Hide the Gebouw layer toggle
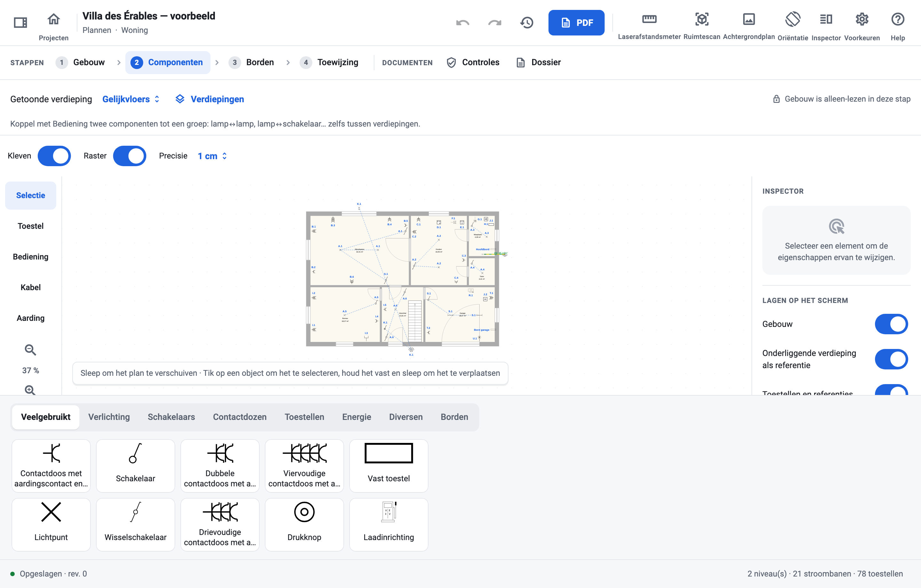 [x=891, y=324]
